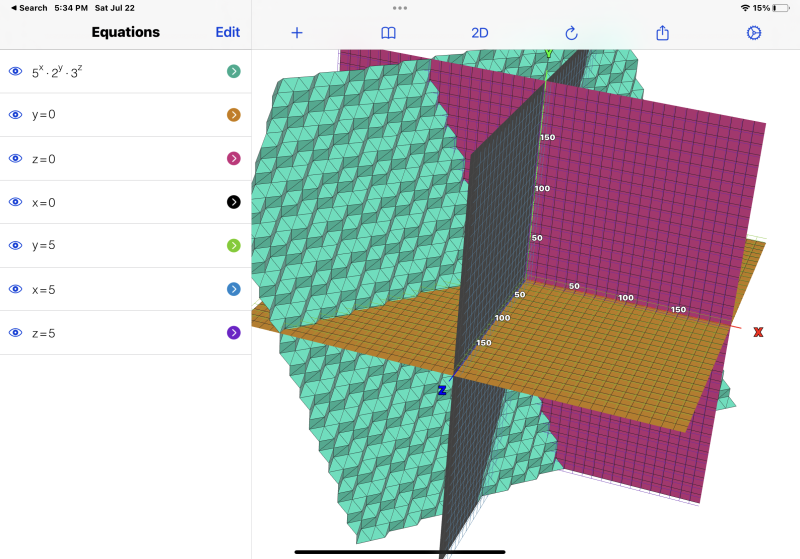
Task: Hide the y=0 plane with eye icon
Action: pyautogui.click(x=15, y=115)
